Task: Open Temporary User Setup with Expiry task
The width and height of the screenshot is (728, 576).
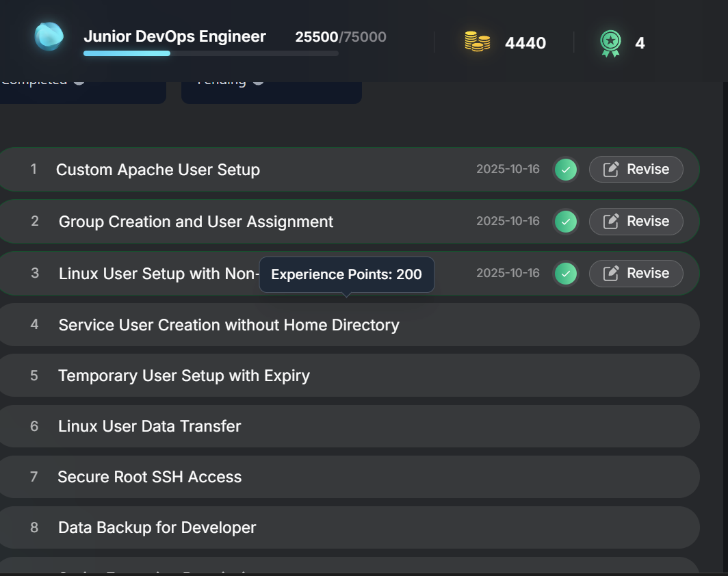Action: point(184,376)
